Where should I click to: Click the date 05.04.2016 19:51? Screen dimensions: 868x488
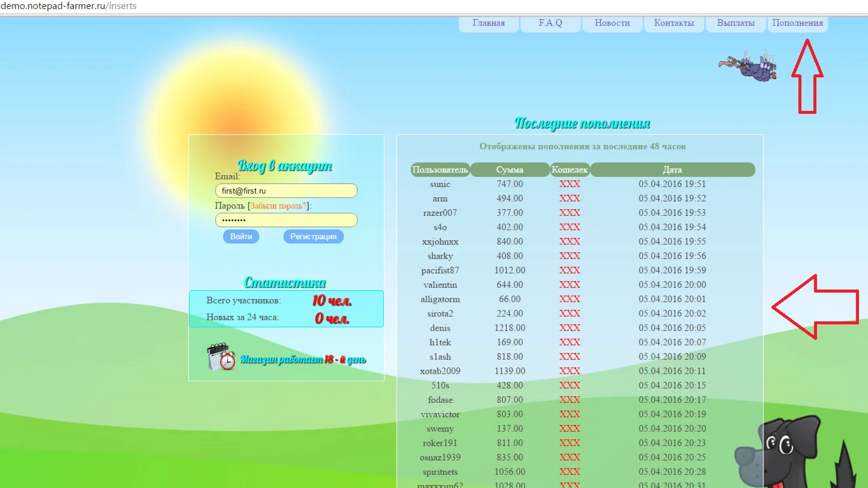click(x=672, y=184)
